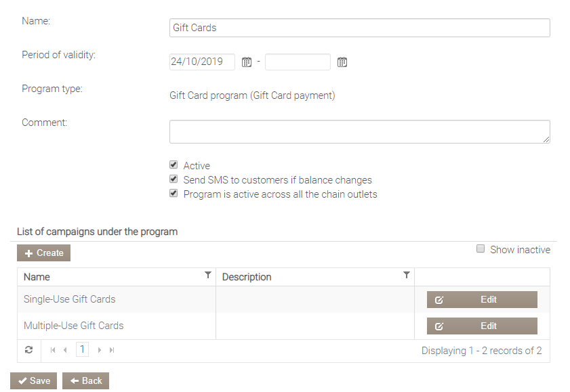
Task: Go to the next page of campaigns
Action: click(x=100, y=350)
